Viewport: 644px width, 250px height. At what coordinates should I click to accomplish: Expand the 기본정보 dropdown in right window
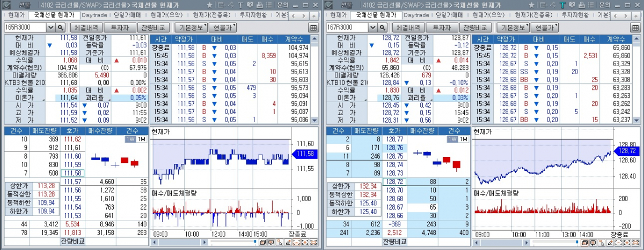tap(513, 27)
